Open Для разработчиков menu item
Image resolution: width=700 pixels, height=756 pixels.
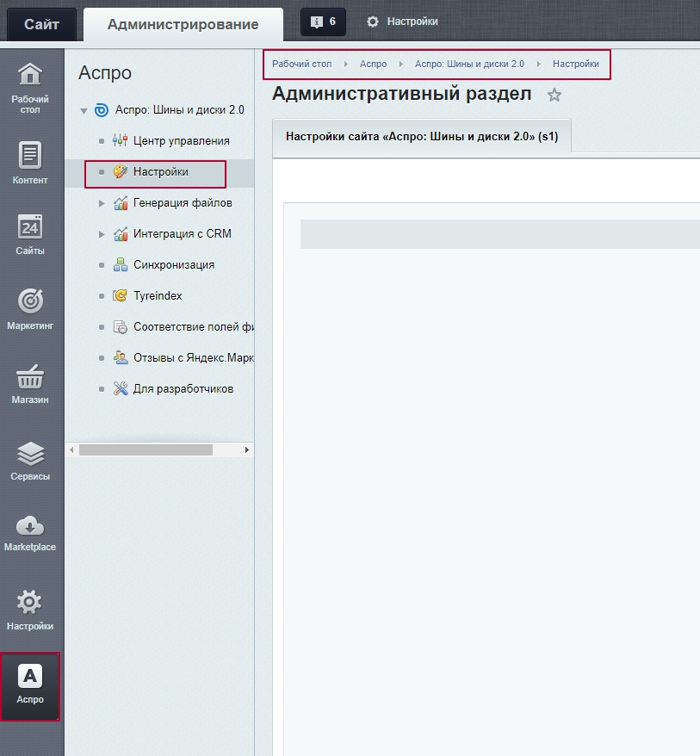[183, 388]
